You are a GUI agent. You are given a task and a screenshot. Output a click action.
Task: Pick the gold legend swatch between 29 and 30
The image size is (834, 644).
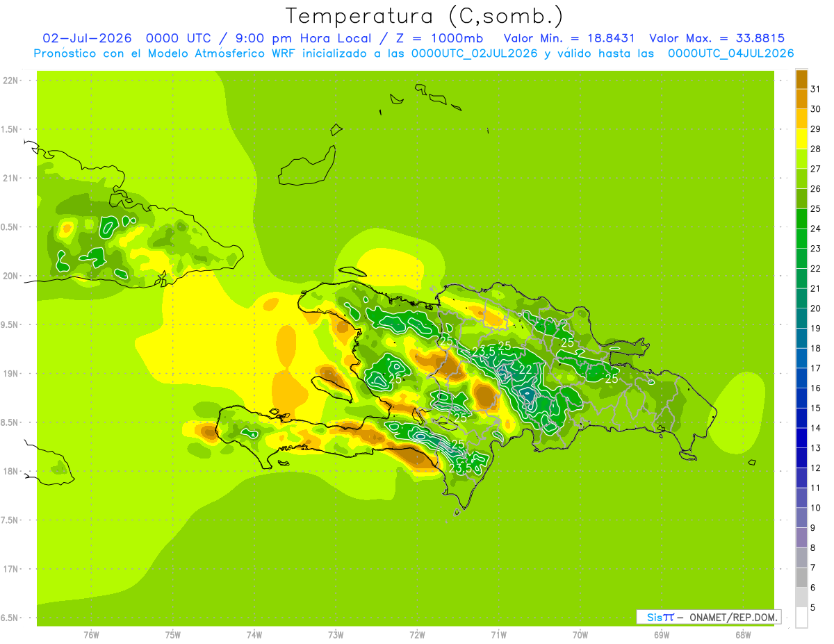pos(801,119)
